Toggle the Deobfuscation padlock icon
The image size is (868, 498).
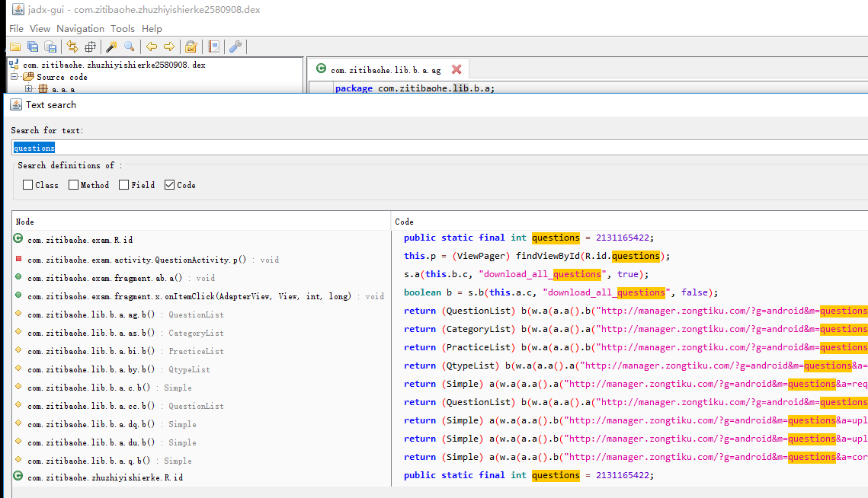[x=191, y=47]
